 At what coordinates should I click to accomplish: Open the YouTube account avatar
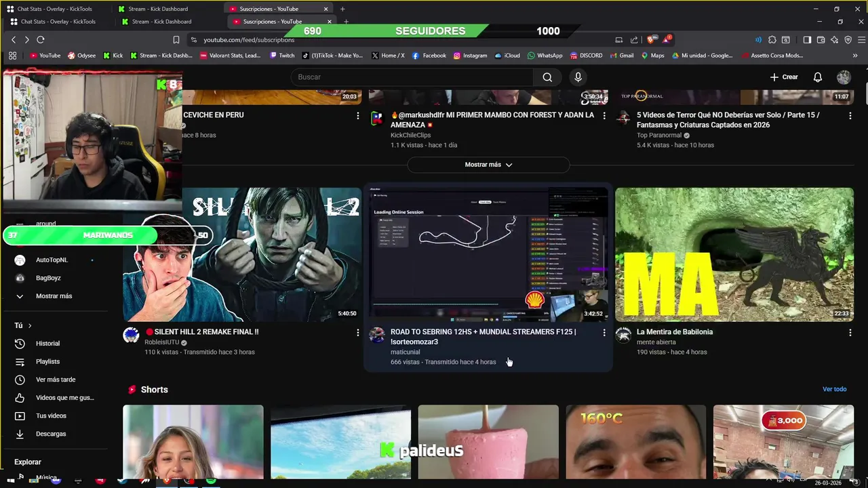pyautogui.click(x=844, y=77)
